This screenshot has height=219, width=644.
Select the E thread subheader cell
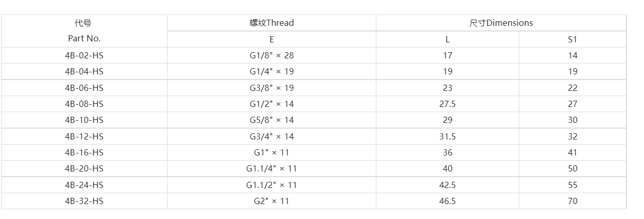point(271,39)
